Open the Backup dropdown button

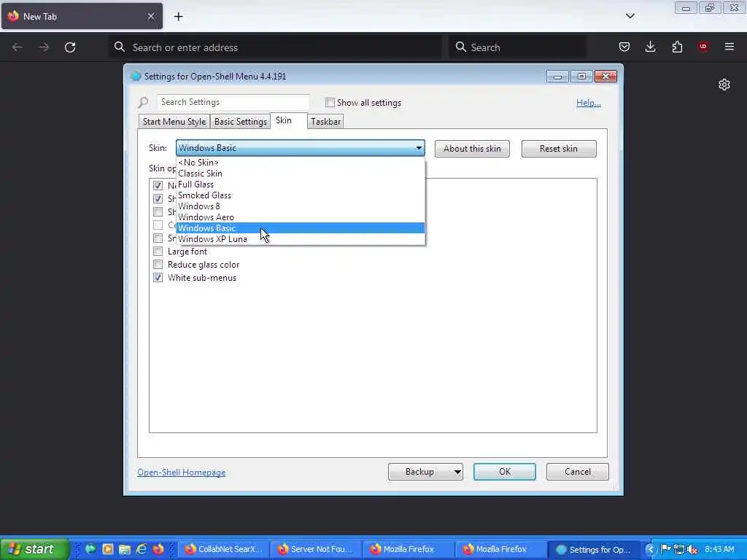[x=425, y=472]
